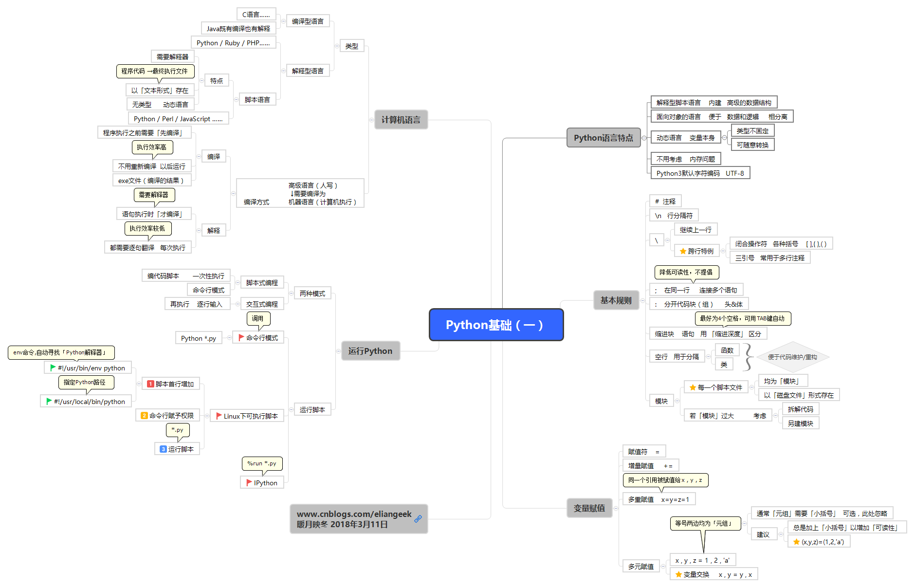Image resolution: width=915 pixels, height=588 pixels.
Task: Open the www.cnblogs.com/eliangeek link node
Action: click(359, 519)
